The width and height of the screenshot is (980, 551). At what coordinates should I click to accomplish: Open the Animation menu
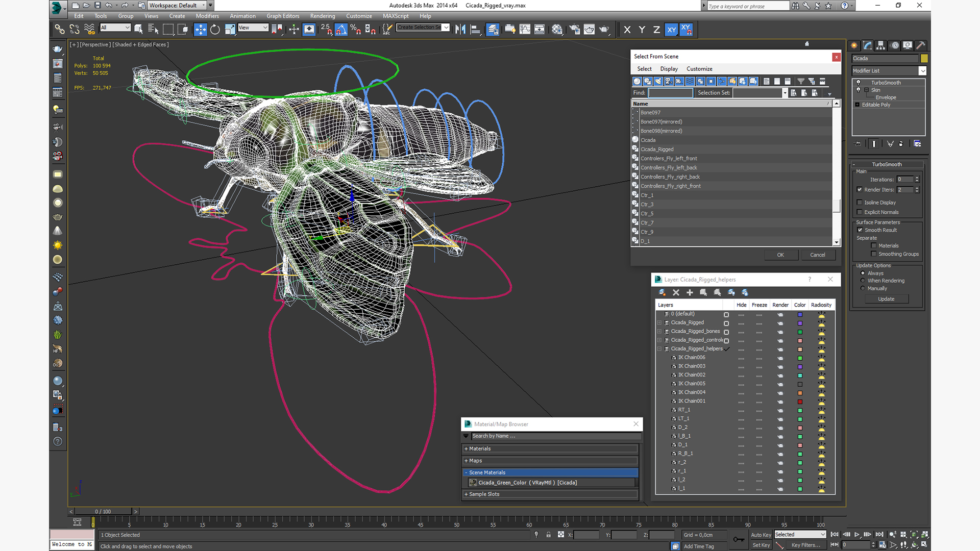point(242,16)
